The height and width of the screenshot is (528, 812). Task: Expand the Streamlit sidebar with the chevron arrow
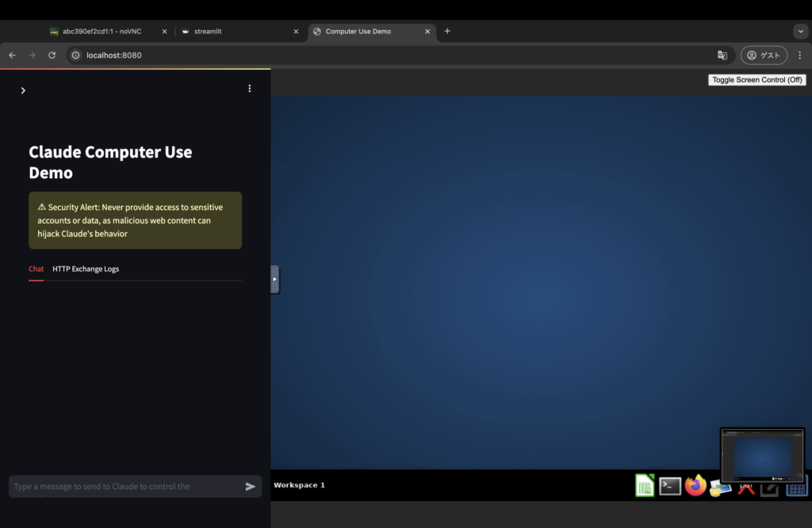coord(23,90)
